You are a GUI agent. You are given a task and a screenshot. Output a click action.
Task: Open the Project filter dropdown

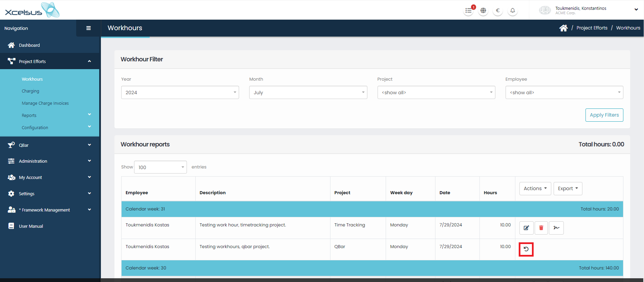tap(436, 93)
